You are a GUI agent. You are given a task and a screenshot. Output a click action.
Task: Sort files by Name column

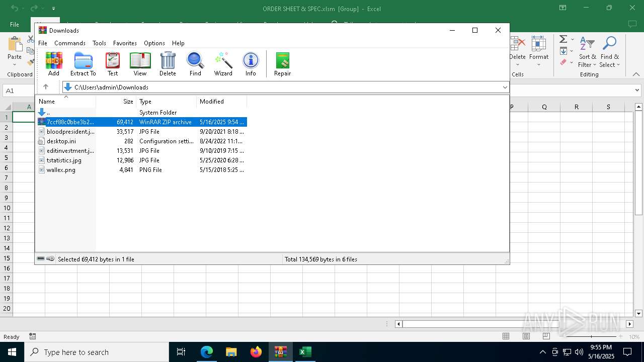65,102
